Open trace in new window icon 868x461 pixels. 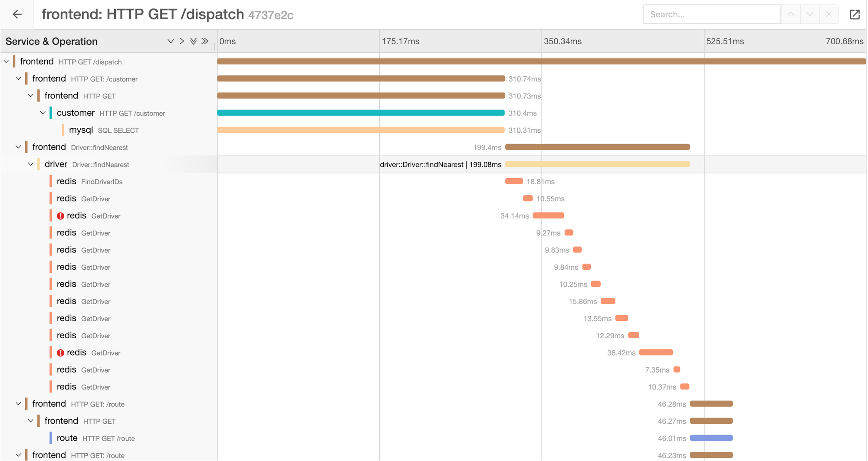[855, 14]
